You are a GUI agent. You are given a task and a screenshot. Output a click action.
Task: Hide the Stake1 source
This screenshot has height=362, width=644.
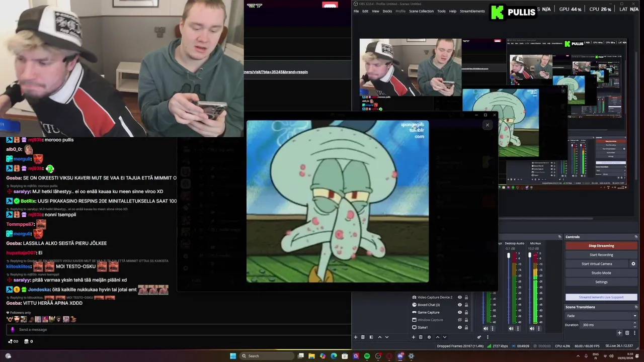click(x=460, y=327)
